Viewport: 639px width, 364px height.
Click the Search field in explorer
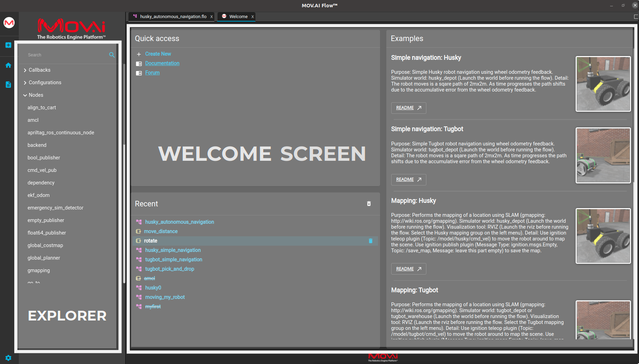coord(67,55)
